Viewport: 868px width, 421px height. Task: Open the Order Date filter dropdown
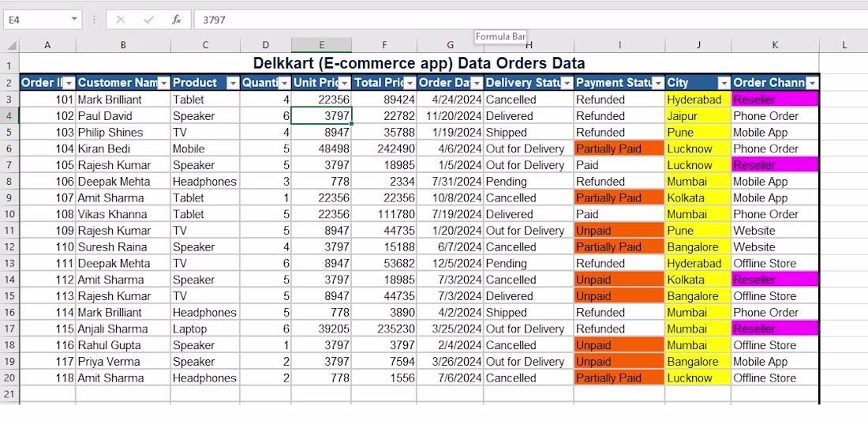(477, 84)
